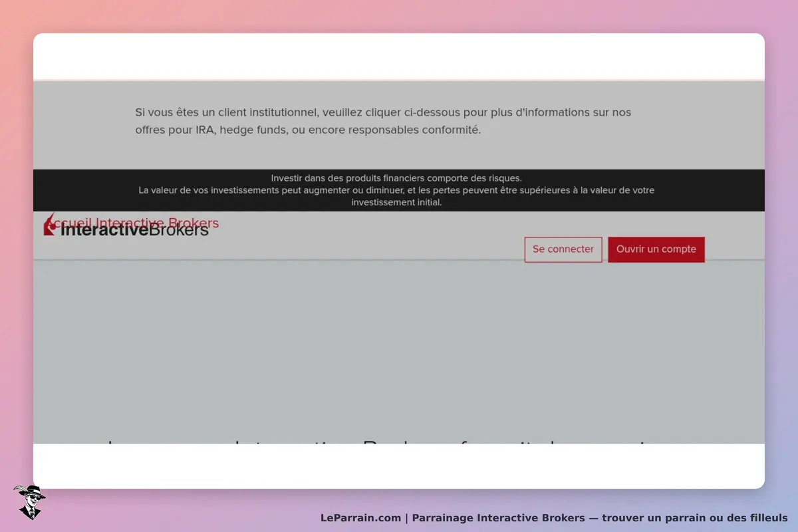This screenshot has height=532, width=798.
Task: Open an account via Ouvrir un compte
Action: pos(656,249)
